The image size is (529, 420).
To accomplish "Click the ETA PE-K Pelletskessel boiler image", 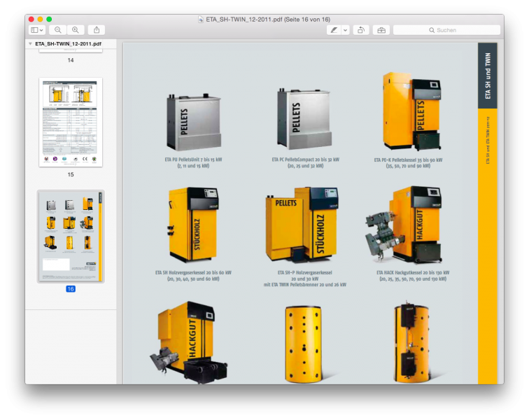I will 411,112.
